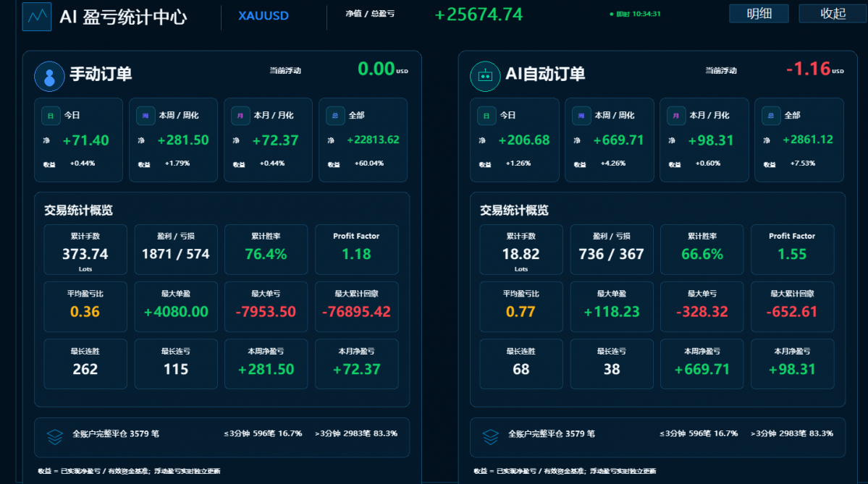The image size is (868, 484).
Task: Click the AI 盈亏统计中心 chart logo icon
Action: pyautogui.click(x=37, y=16)
